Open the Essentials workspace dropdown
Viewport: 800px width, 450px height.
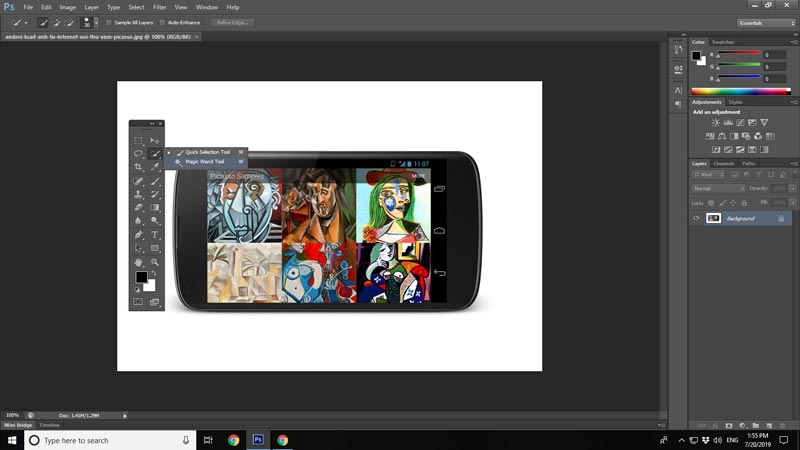(x=766, y=23)
